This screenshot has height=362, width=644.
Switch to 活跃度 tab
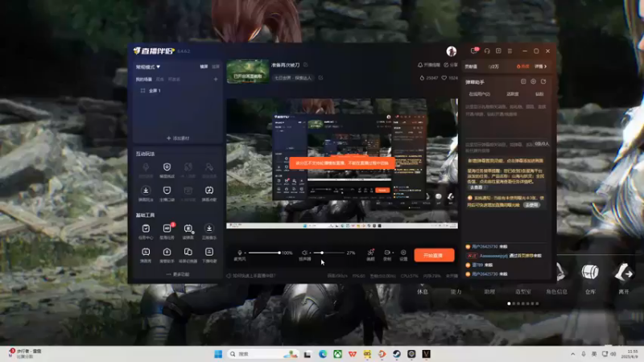click(513, 94)
